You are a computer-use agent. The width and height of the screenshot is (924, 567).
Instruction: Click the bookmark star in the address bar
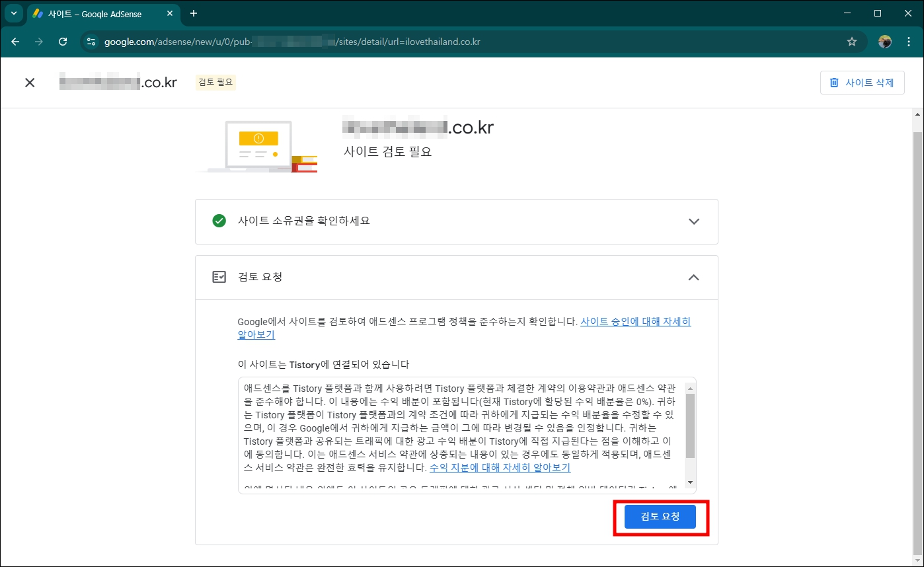853,41
